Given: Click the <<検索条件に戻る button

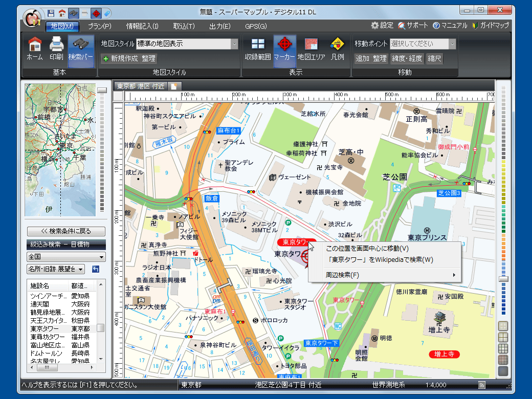Looking at the screenshot, I should [66, 231].
